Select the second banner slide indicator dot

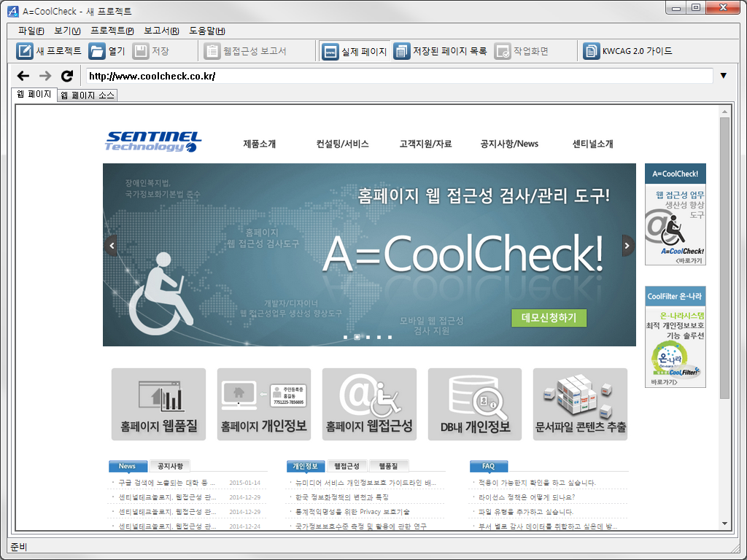point(357,337)
